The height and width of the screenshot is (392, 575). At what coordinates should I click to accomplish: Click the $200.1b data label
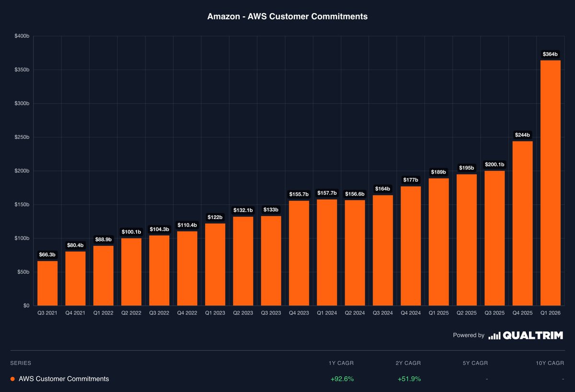pyautogui.click(x=494, y=165)
